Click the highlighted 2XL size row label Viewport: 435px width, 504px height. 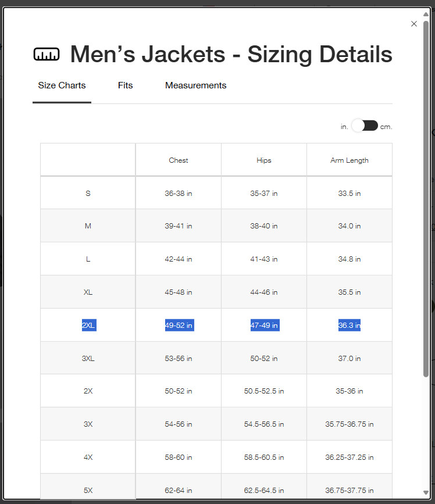(88, 326)
